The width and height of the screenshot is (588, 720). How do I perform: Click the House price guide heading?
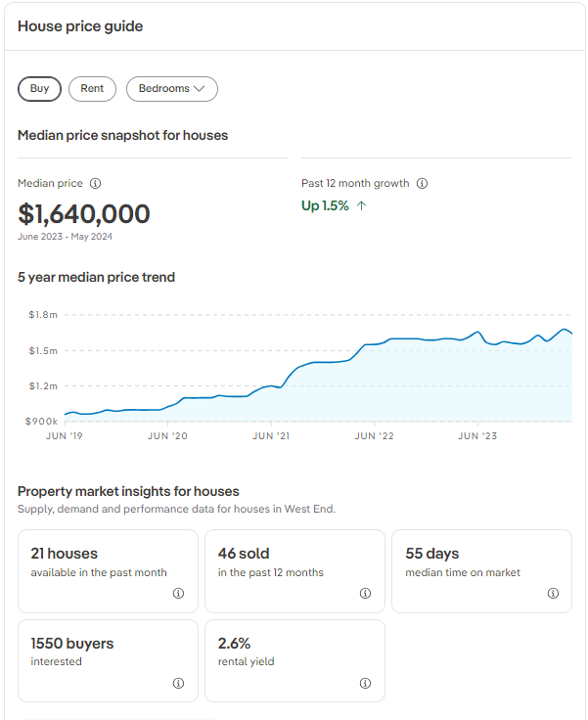(x=80, y=26)
